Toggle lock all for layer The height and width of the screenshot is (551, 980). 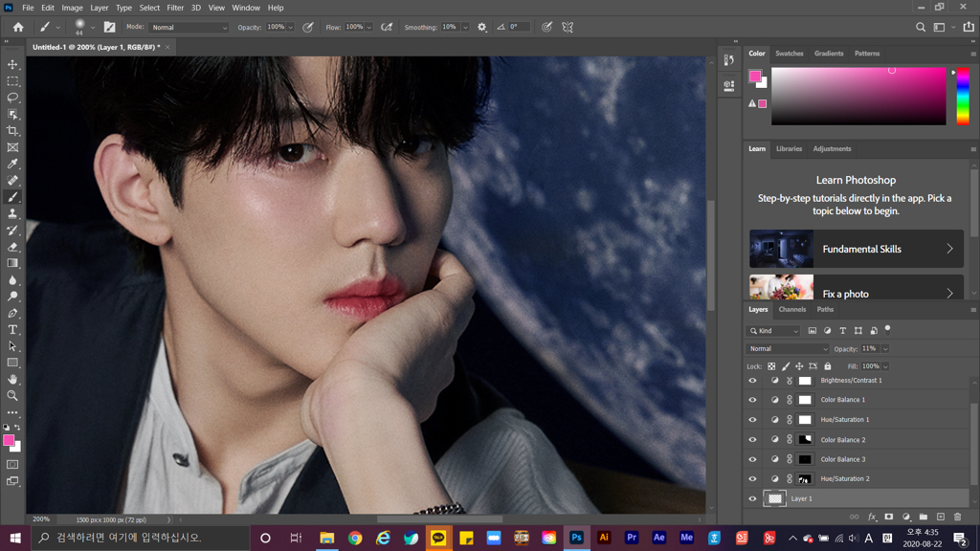tap(828, 366)
